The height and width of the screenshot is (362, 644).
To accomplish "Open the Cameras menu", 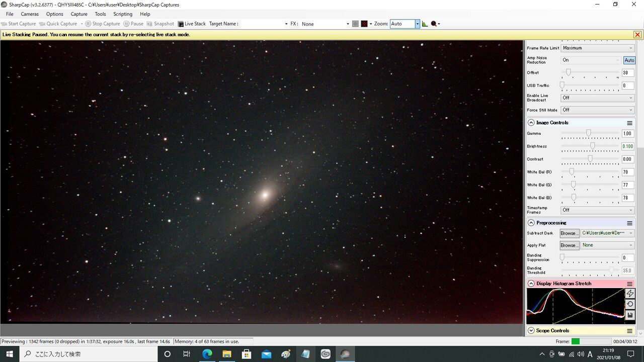I will click(30, 14).
